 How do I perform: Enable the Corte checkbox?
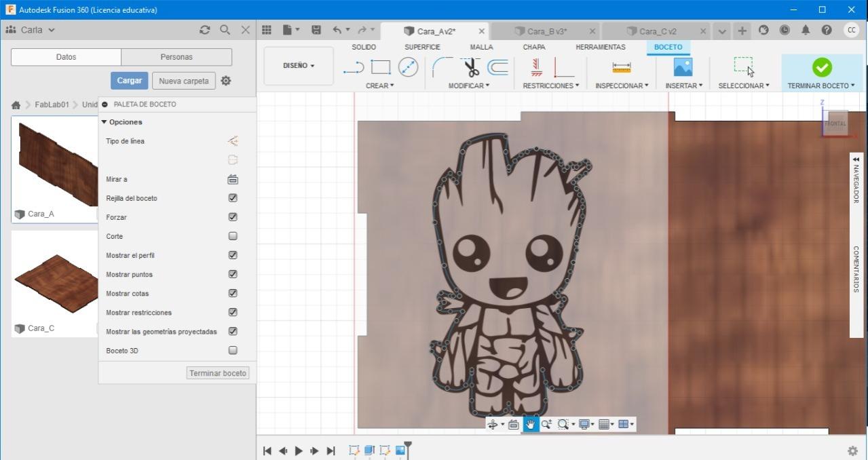click(233, 236)
